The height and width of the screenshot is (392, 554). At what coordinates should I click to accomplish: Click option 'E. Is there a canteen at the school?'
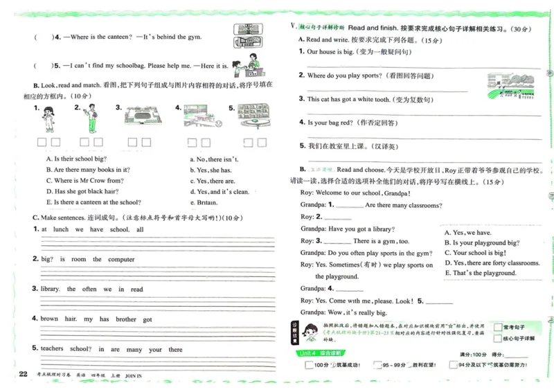93,202
